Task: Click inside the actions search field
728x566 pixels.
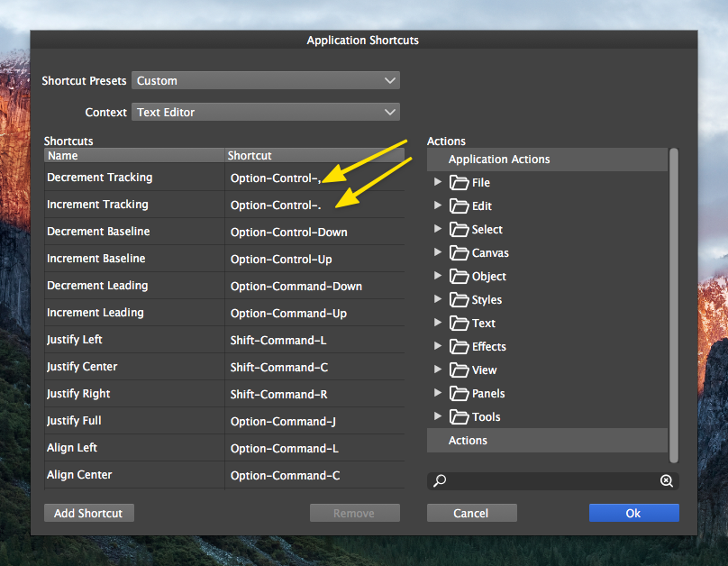Action: [551, 481]
